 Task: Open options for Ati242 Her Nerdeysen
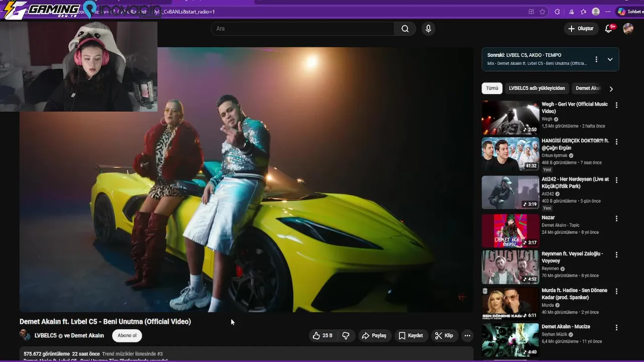coord(616,180)
